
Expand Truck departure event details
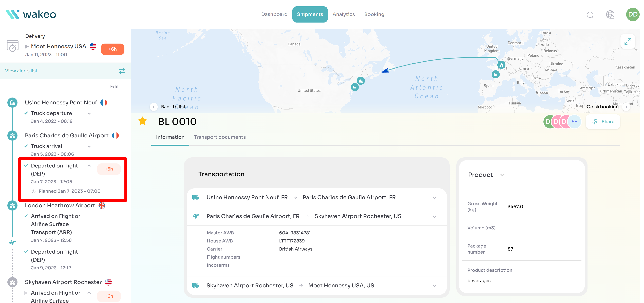click(x=89, y=113)
